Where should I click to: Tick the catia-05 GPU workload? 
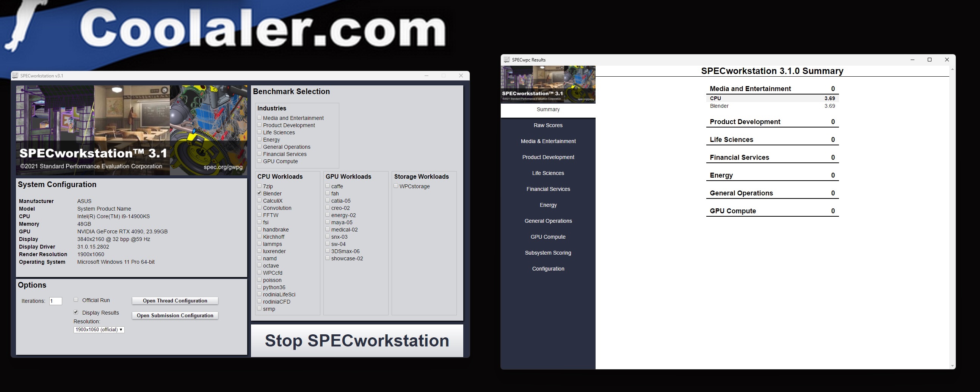[x=328, y=200]
